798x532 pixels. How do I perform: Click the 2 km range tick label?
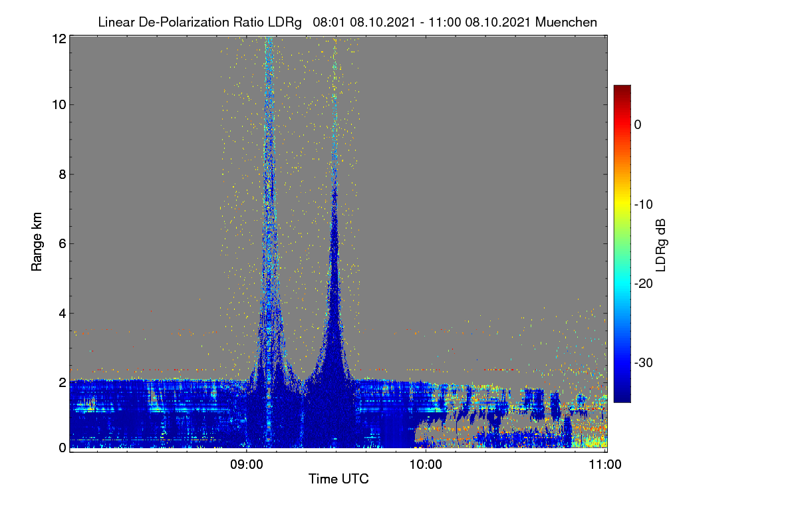(x=63, y=382)
